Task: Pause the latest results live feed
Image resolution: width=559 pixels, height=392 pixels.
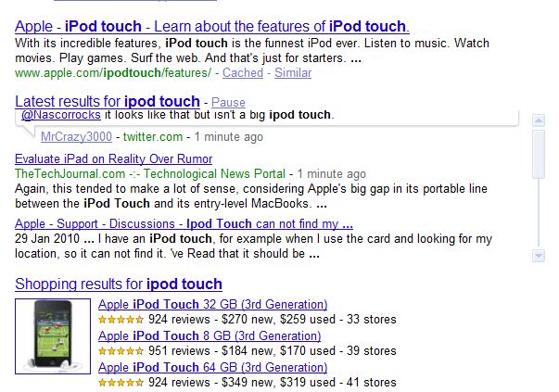Action: click(x=228, y=103)
